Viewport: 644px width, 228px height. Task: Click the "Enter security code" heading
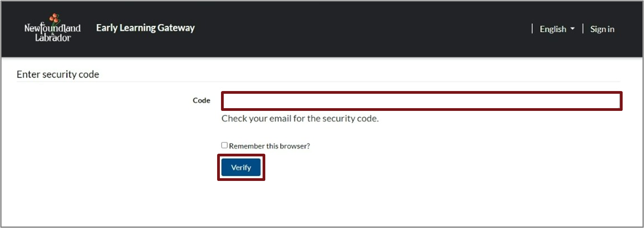point(58,74)
